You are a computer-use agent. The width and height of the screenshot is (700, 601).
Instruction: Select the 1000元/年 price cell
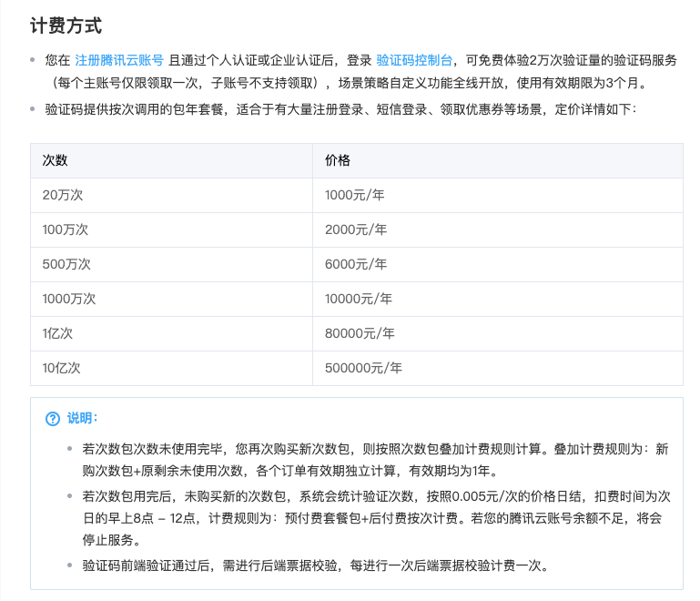498,195
